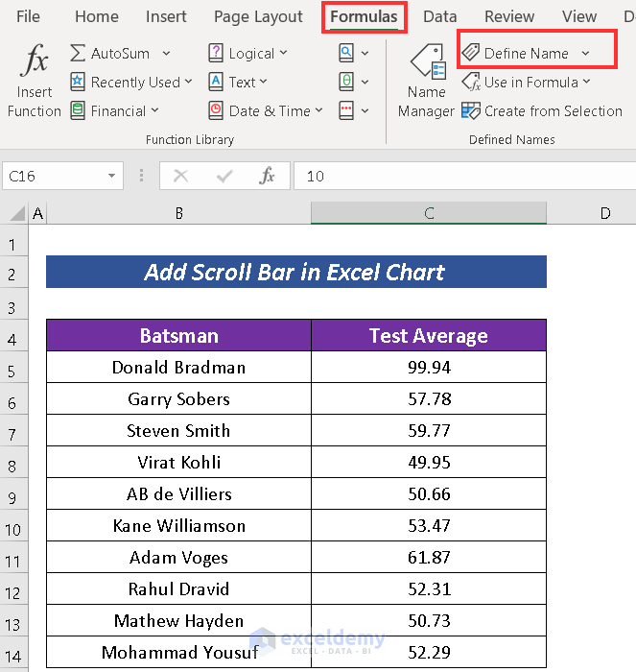Click the Use in Formula icon
The image size is (636, 672).
[x=471, y=82]
